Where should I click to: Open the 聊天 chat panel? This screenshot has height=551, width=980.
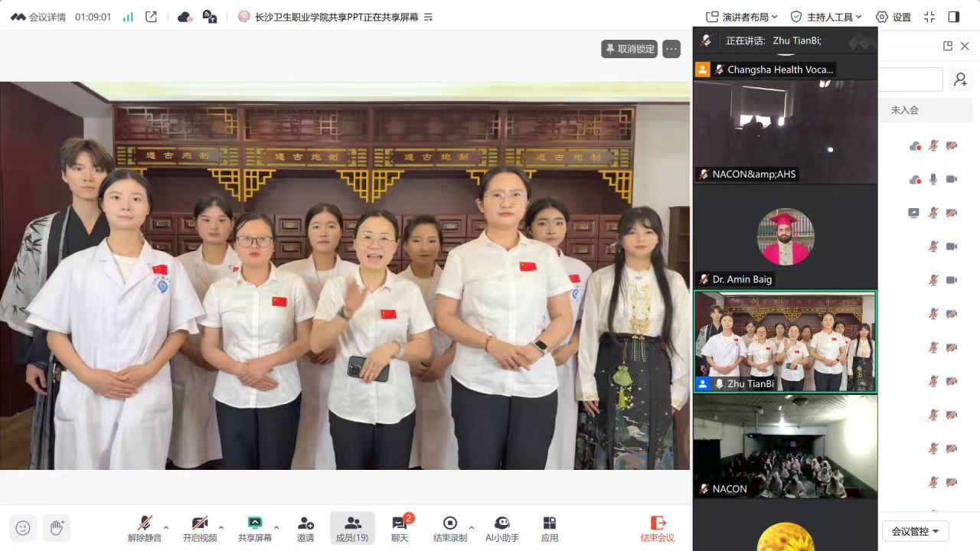[x=400, y=528]
